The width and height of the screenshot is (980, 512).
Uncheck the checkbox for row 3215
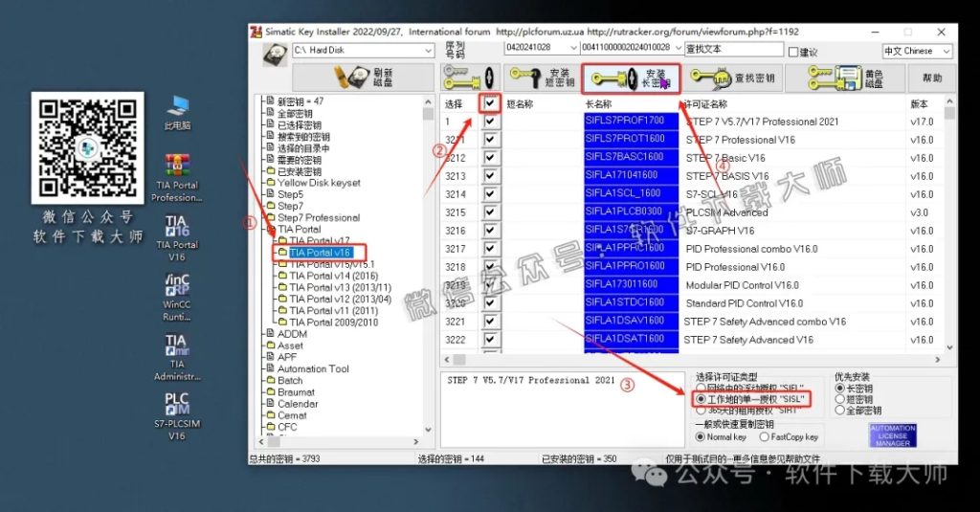click(x=490, y=211)
